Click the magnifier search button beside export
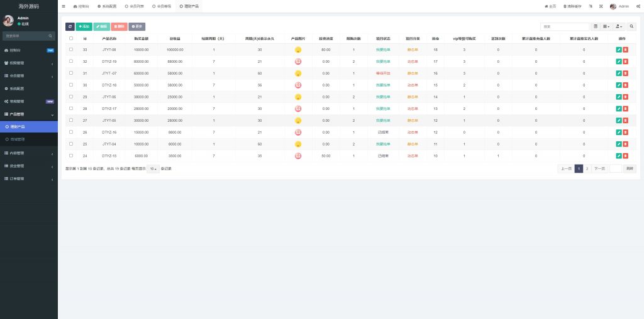 [631, 26]
